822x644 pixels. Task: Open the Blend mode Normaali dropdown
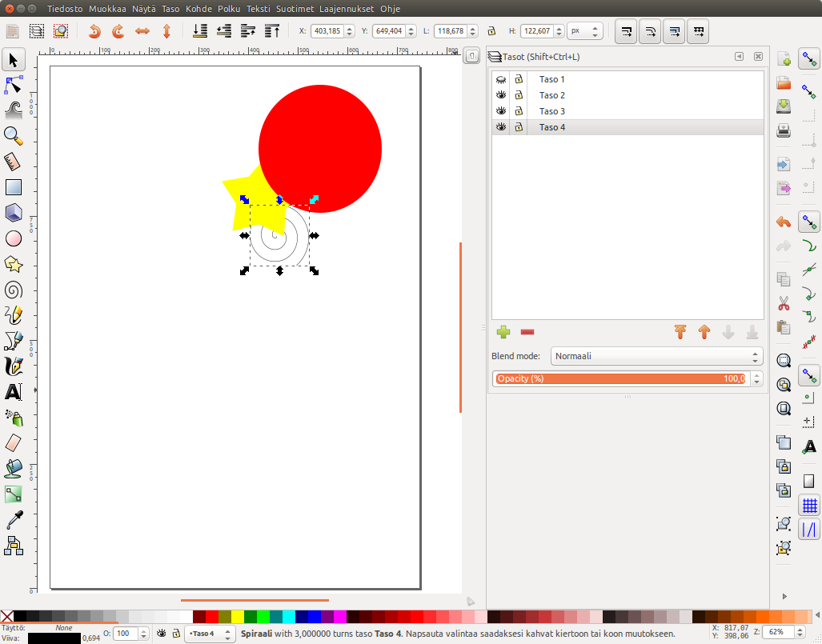pyautogui.click(x=656, y=356)
